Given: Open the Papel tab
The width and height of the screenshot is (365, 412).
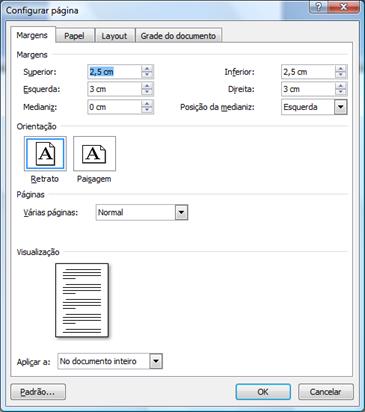Looking at the screenshot, I should (74, 36).
